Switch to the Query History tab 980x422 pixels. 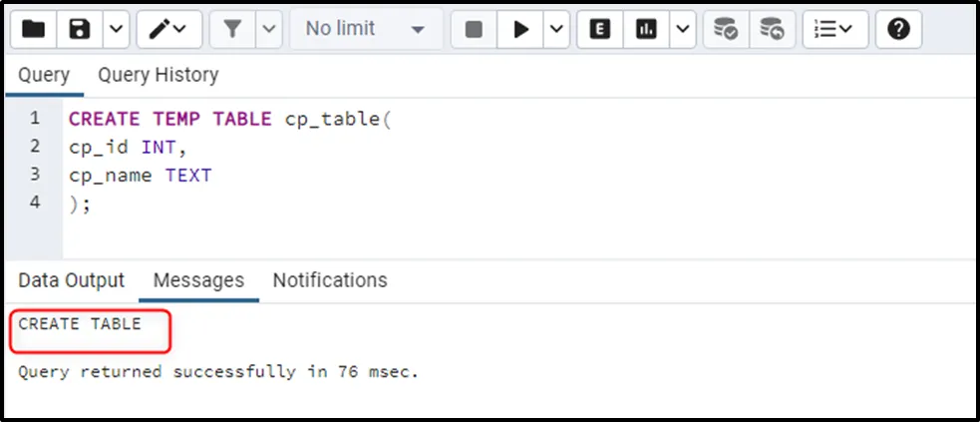click(158, 75)
